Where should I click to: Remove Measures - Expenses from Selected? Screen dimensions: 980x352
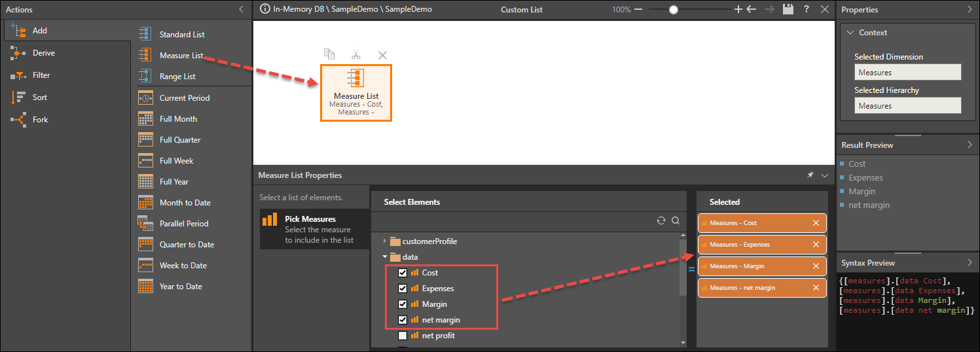click(x=816, y=245)
